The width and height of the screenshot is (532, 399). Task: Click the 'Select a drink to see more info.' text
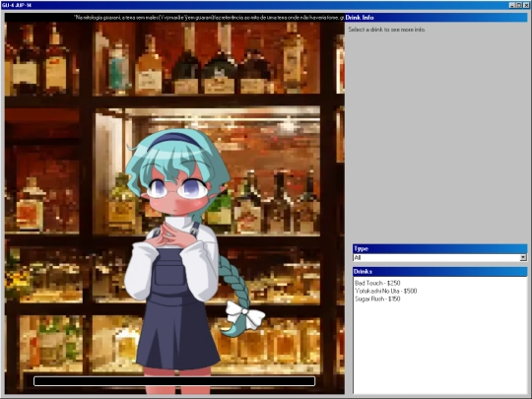tap(387, 30)
